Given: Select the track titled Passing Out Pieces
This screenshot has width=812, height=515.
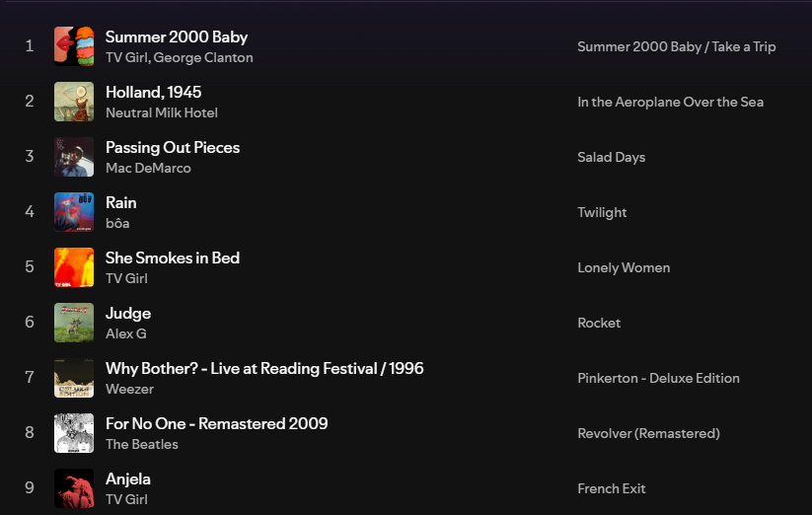Looking at the screenshot, I should (x=173, y=148).
